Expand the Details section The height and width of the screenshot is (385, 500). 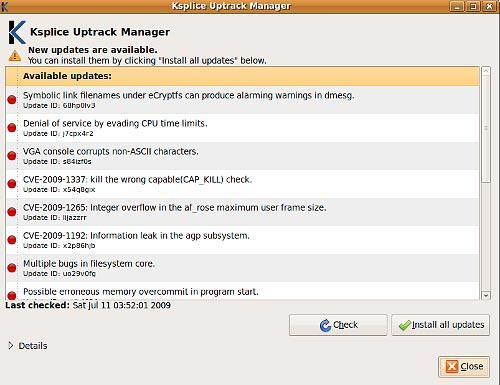(28, 346)
